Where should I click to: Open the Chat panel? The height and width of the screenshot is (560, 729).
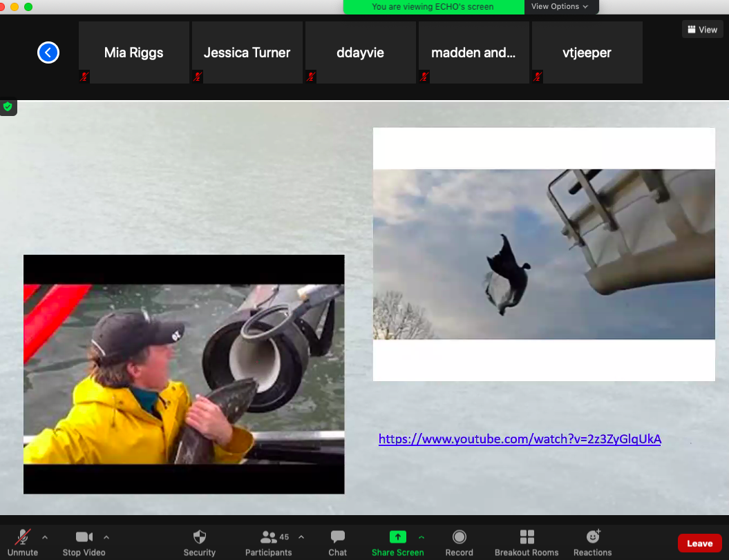click(x=338, y=542)
